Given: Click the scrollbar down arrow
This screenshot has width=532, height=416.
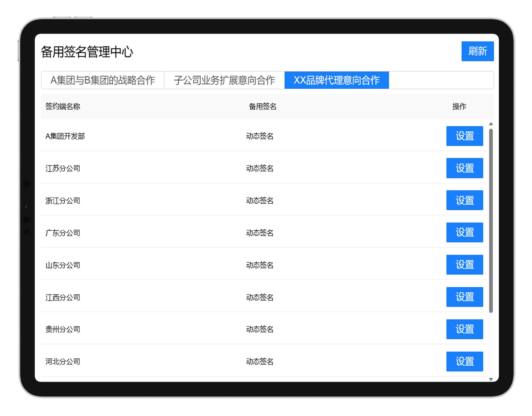Looking at the screenshot, I should (491, 379).
